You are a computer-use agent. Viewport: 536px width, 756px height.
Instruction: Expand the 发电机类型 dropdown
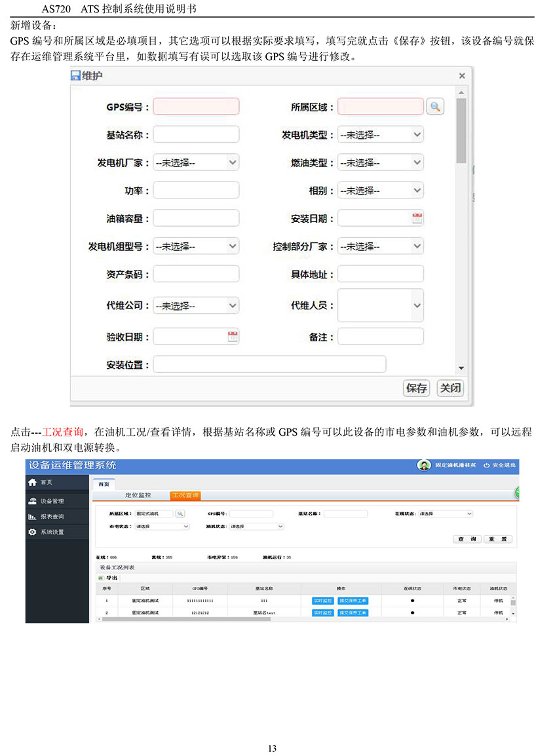pyautogui.click(x=380, y=135)
